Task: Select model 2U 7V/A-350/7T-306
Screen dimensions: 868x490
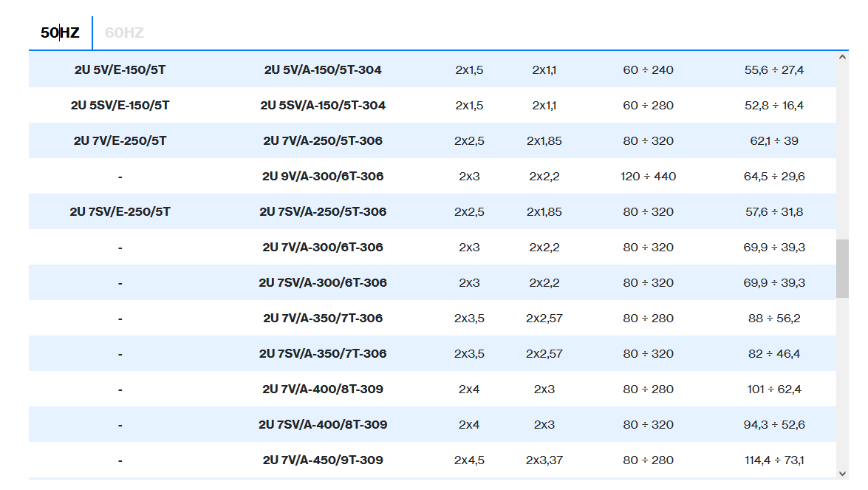Action: pos(323,319)
